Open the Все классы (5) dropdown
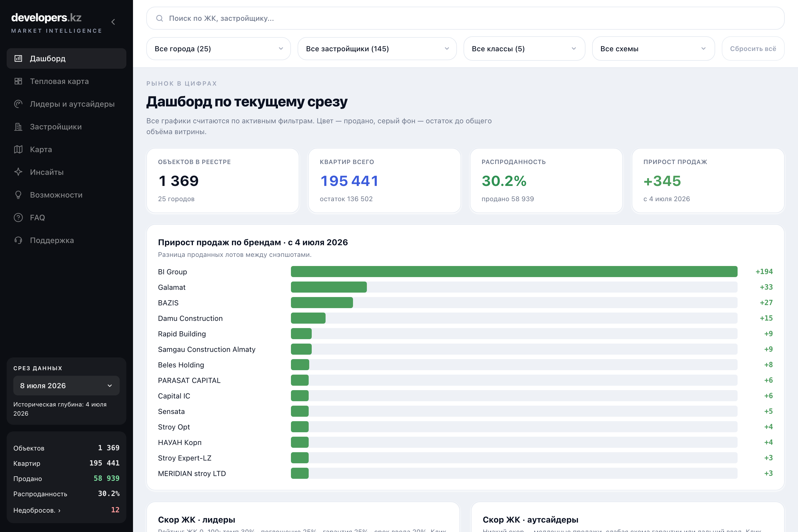798x532 pixels. coord(524,48)
